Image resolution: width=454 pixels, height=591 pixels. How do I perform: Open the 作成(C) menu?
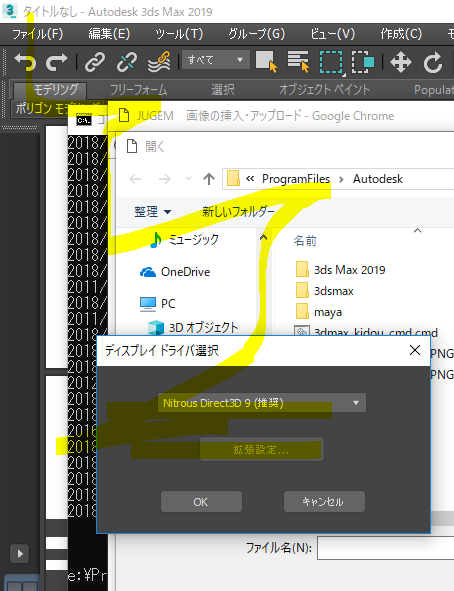click(x=401, y=34)
